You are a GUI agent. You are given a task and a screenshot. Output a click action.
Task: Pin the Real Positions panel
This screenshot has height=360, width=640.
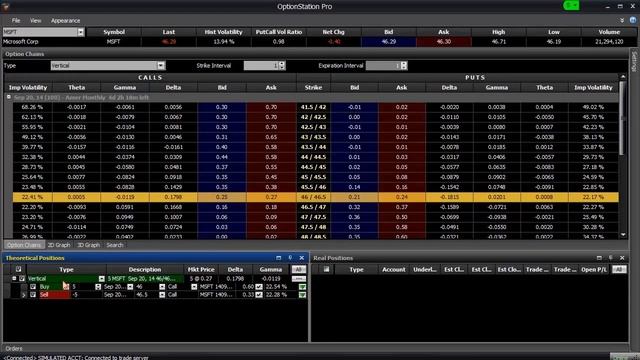click(x=611, y=258)
